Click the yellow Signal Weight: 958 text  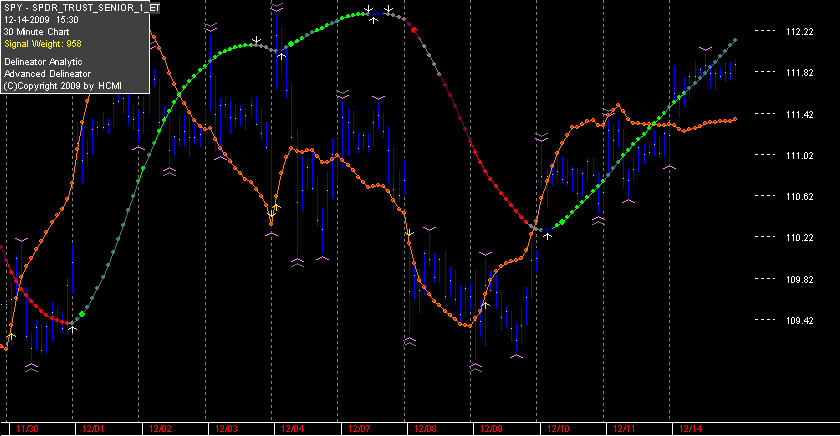(x=43, y=44)
